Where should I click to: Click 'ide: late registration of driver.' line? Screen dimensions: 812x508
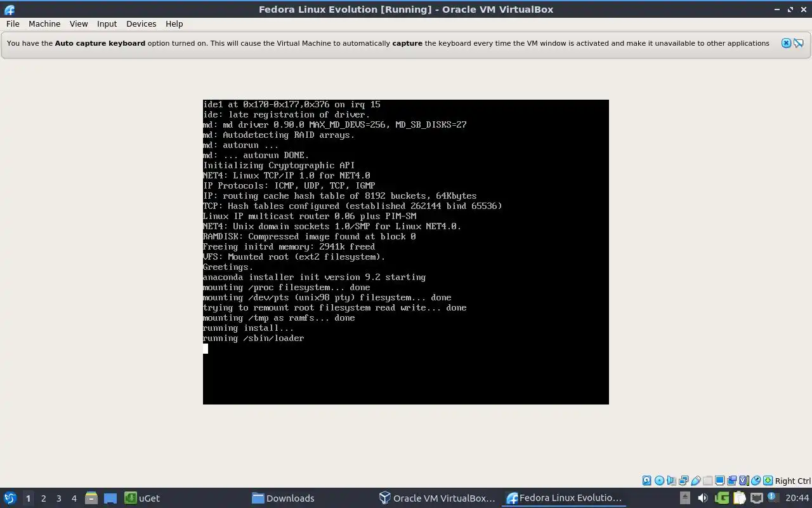[287, 114]
